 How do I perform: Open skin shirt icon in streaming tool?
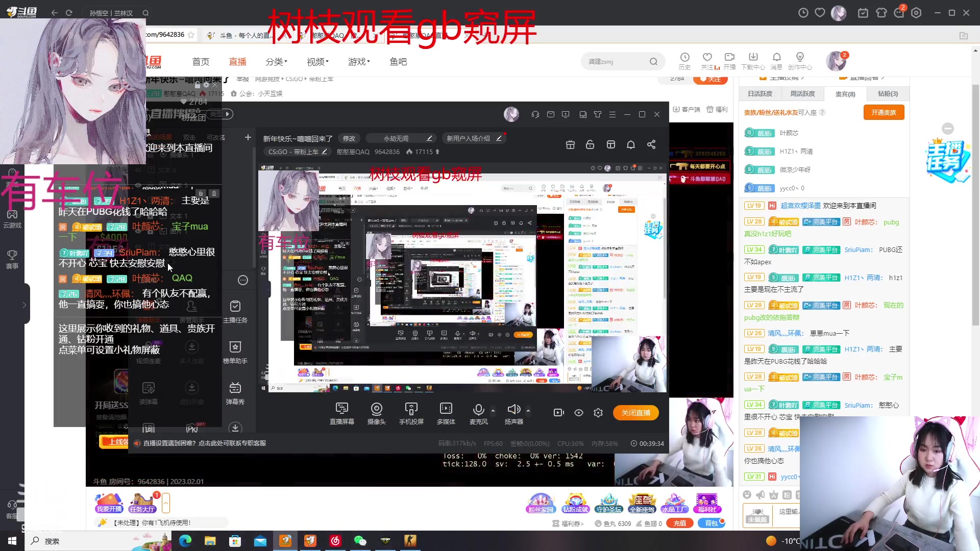tap(598, 114)
